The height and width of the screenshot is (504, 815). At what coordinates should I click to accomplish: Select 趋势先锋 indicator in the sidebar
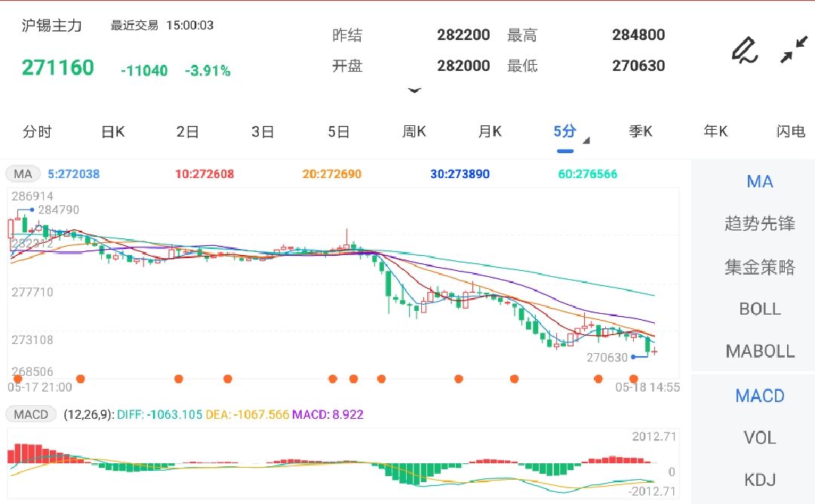759,223
